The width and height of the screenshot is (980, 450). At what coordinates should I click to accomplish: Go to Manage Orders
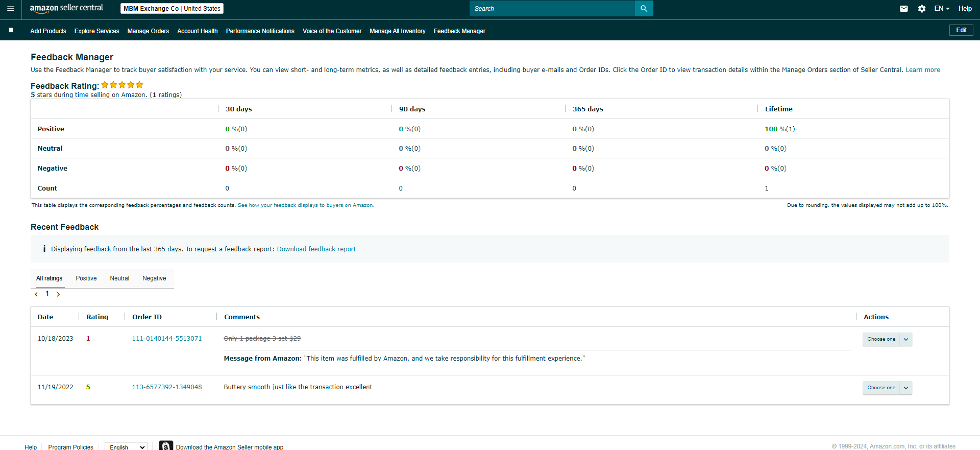click(148, 31)
